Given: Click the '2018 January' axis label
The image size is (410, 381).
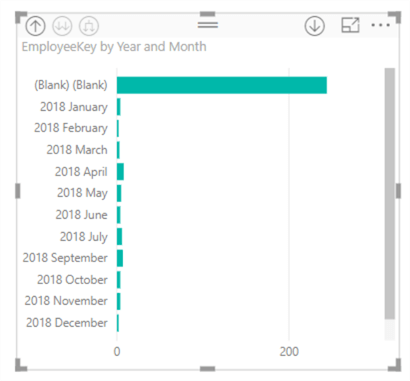Looking at the screenshot, I should [74, 107].
